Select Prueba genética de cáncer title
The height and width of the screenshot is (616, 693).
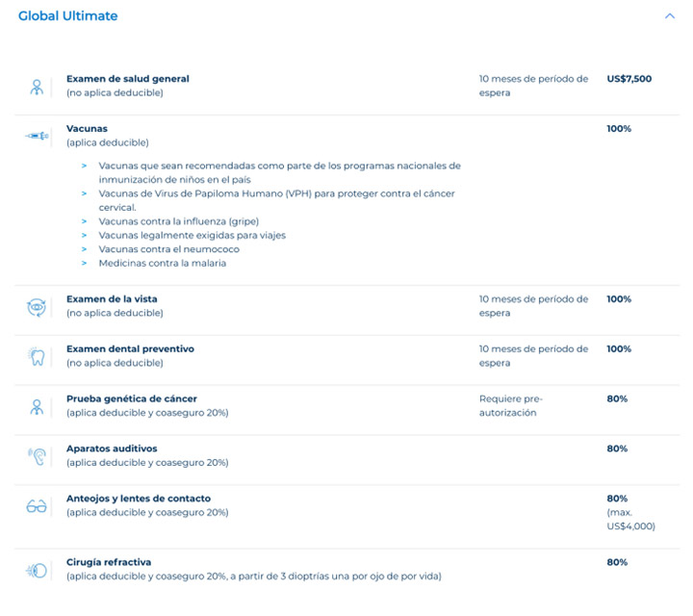tap(131, 398)
